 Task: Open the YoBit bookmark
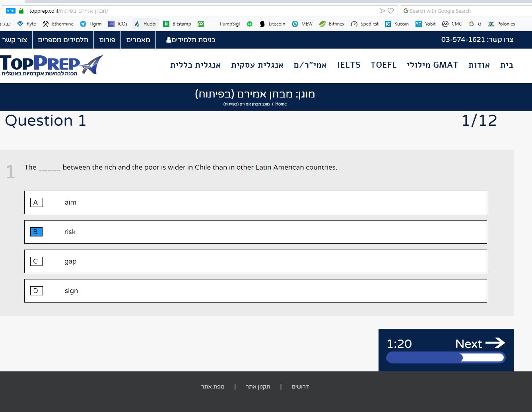click(425, 24)
